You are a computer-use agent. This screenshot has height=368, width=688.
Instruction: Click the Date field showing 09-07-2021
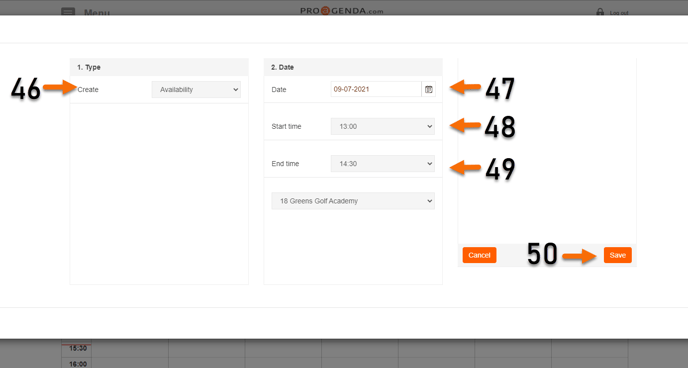(x=376, y=89)
